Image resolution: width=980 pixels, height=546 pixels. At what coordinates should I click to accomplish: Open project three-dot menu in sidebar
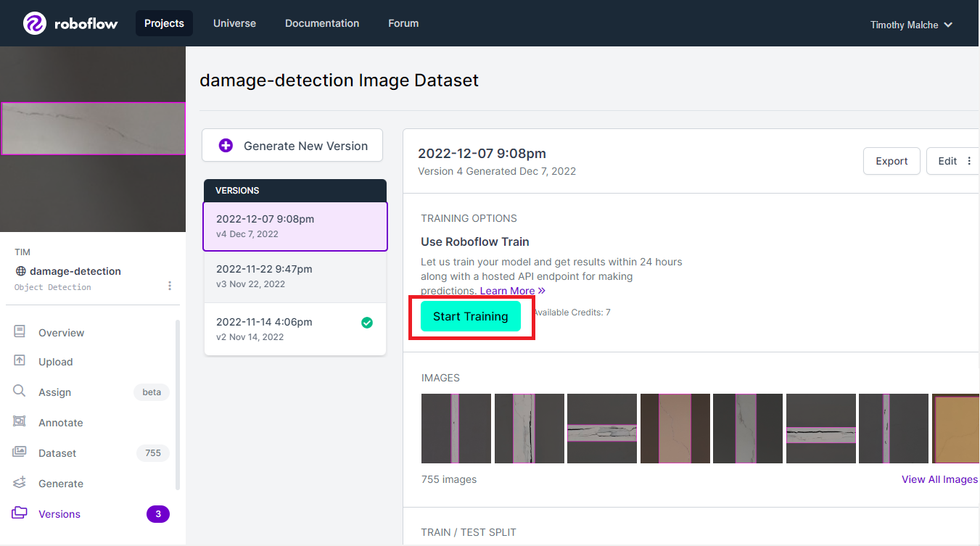170,286
